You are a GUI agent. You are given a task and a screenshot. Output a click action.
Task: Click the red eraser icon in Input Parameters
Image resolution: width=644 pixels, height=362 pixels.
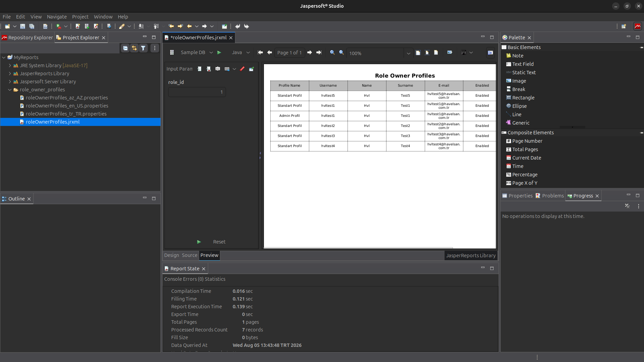click(242, 69)
